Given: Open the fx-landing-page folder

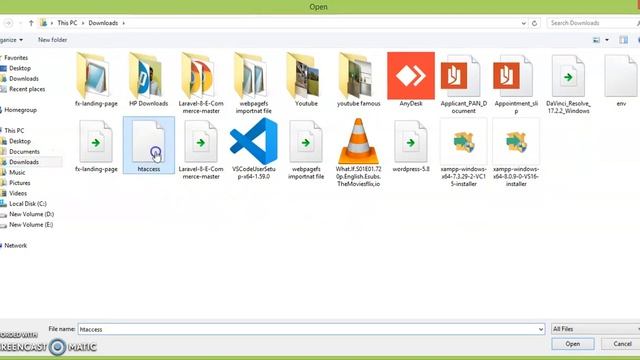Looking at the screenshot, I should tap(96, 80).
